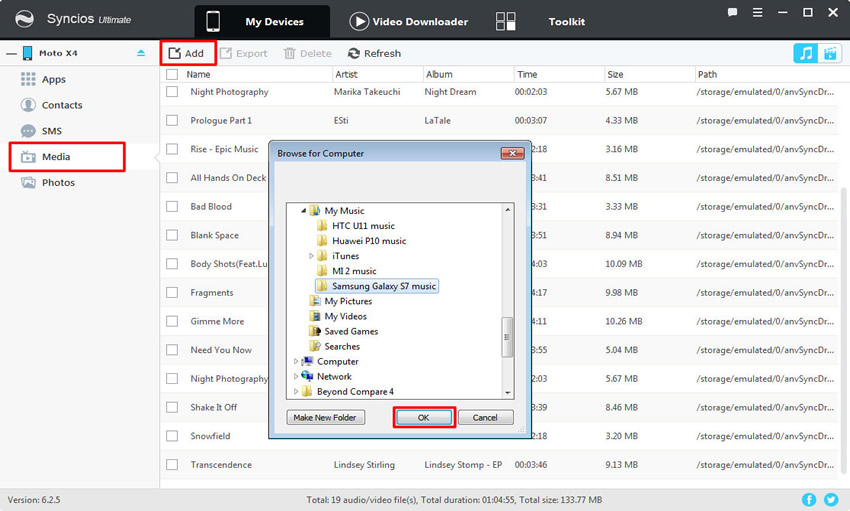Image resolution: width=850 pixels, height=511 pixels.
Task: Collapse the Moto X4 device tree
Action: [x=11, y=53]
